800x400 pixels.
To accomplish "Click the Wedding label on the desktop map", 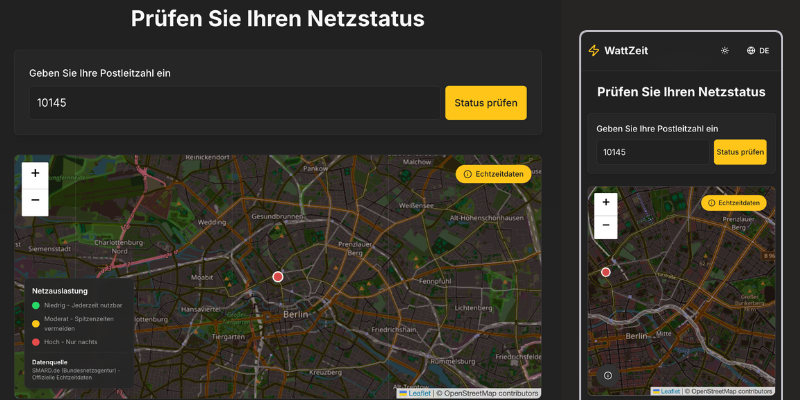I will pos(212,222).
